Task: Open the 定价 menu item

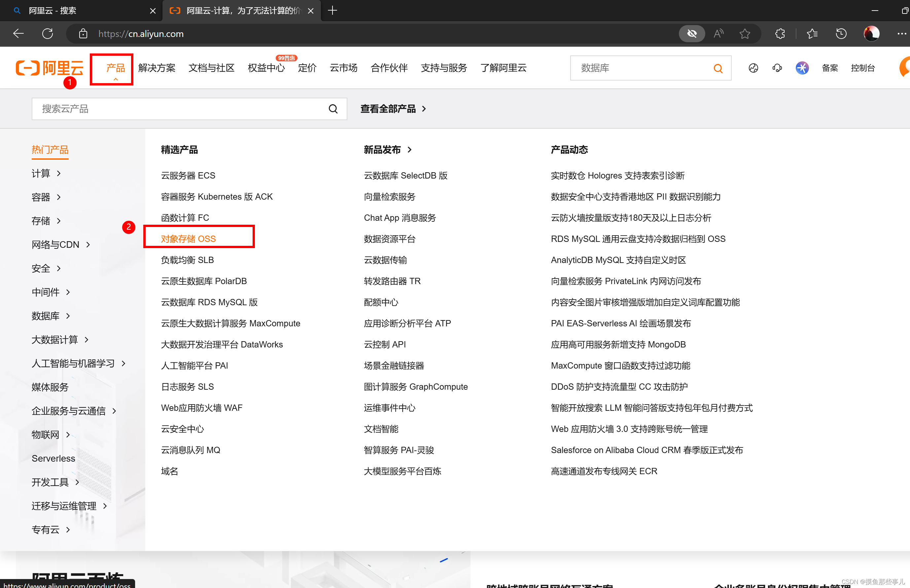Action: point(307,68)
